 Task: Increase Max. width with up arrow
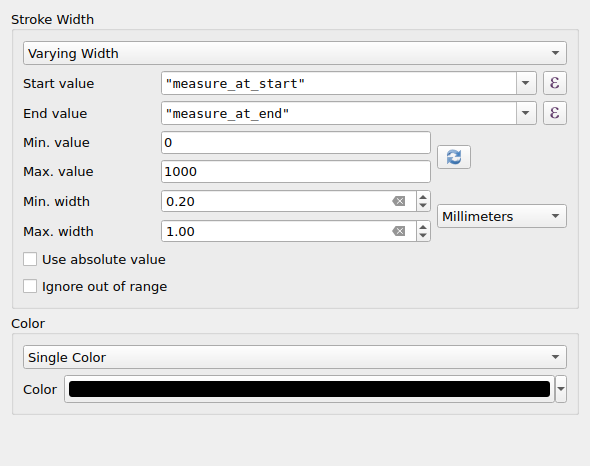423,227
